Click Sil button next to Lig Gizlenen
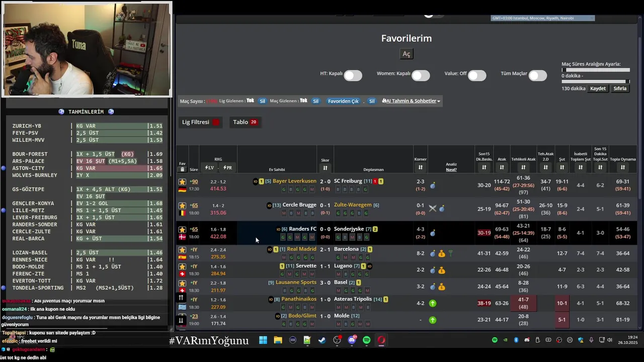The height and width of the screenshot is (362, 644). (x=262, y=101)
